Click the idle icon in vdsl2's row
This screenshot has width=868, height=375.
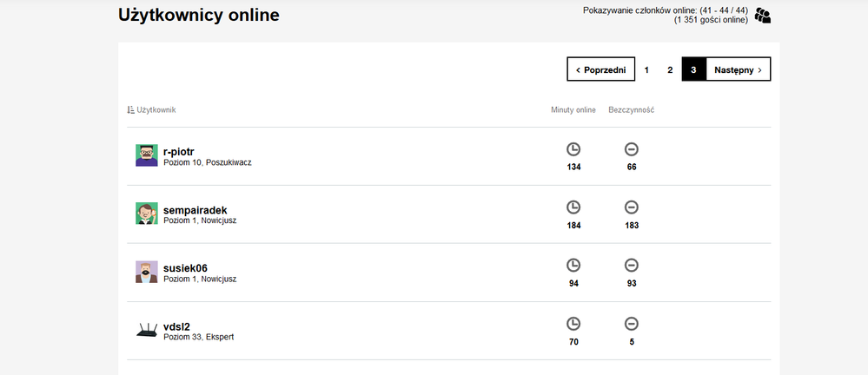632,324
